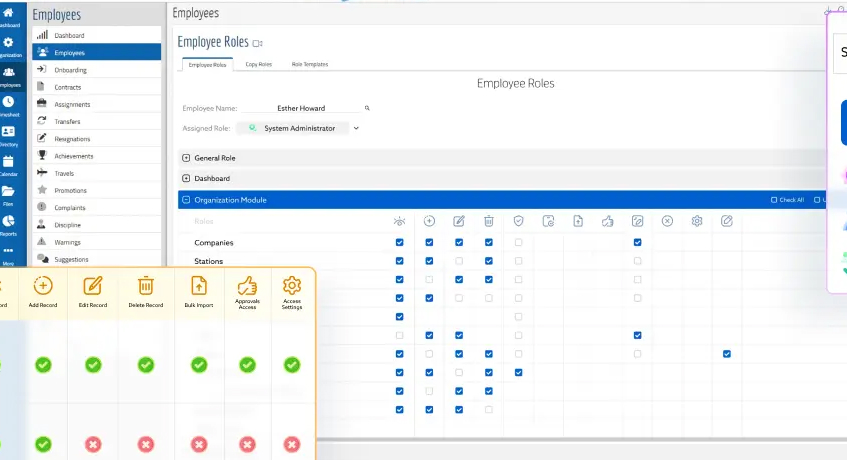Open Timesheet from the blue sidebar

click(x=8, y=105)
